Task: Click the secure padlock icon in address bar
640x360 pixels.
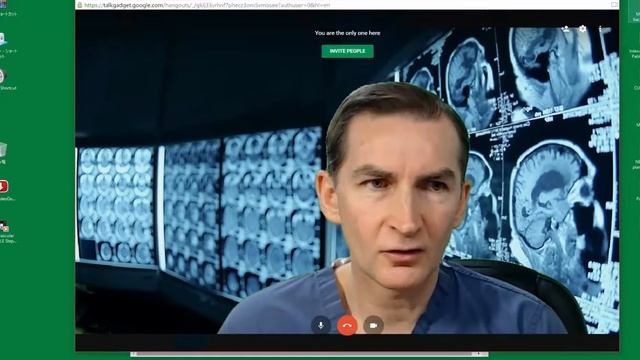Action: [x=80, y=5]
